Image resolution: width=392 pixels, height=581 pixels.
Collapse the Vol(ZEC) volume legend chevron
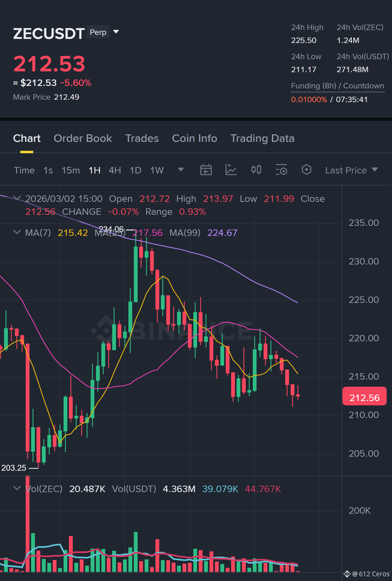[x=17, y=488]
